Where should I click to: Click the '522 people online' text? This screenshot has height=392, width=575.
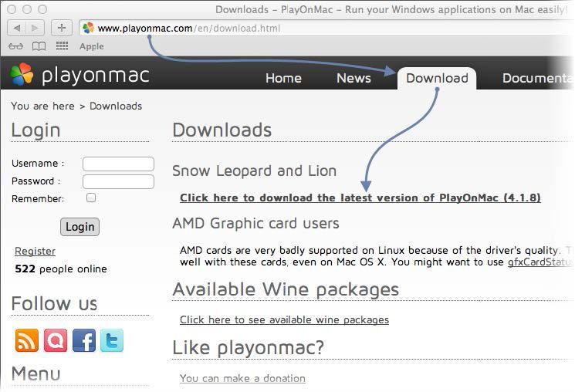pos(61,269)
